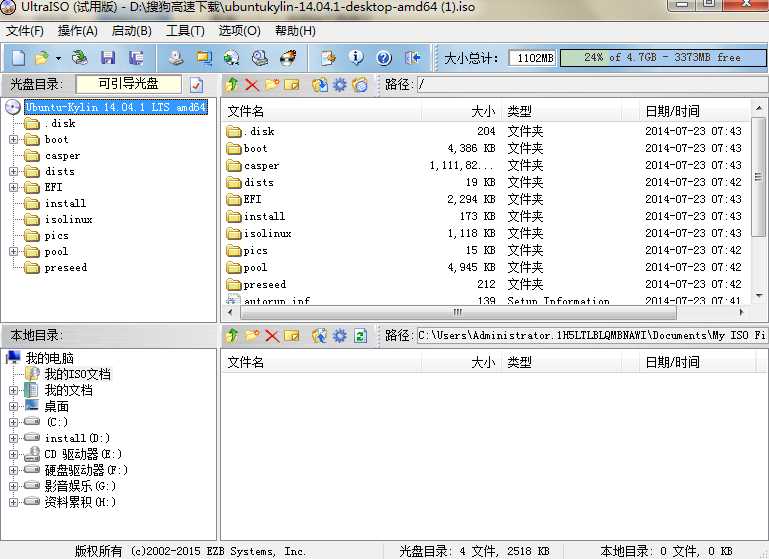Expand the install(D:) drive node
Image resolution: width=769 pixels, height=559 pixels.
click(13, 438)
